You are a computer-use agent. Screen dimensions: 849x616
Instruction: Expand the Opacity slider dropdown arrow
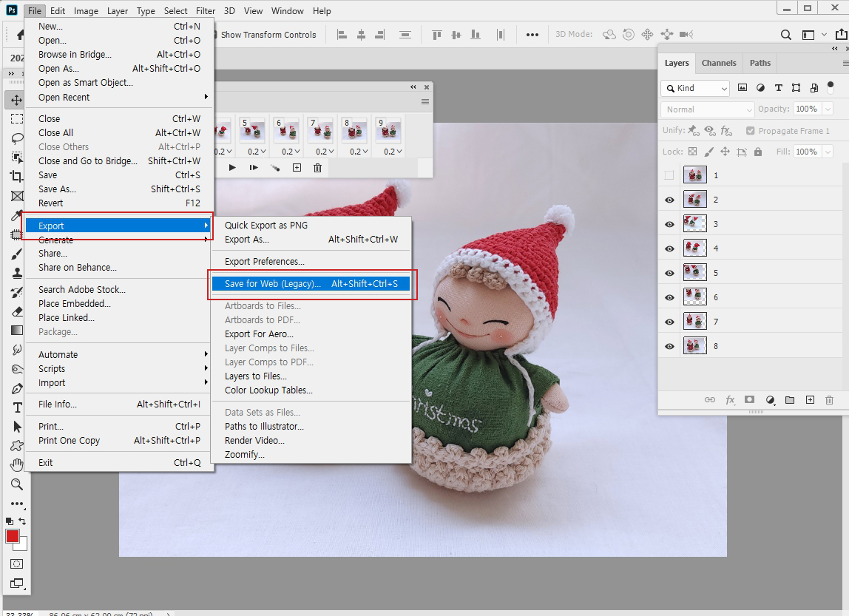click(828, 109)
